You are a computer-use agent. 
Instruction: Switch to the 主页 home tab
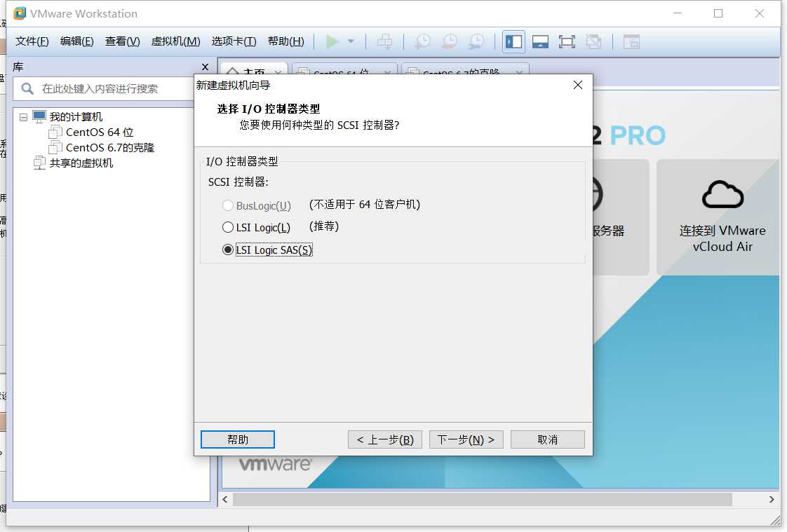[x=254, y=70]
